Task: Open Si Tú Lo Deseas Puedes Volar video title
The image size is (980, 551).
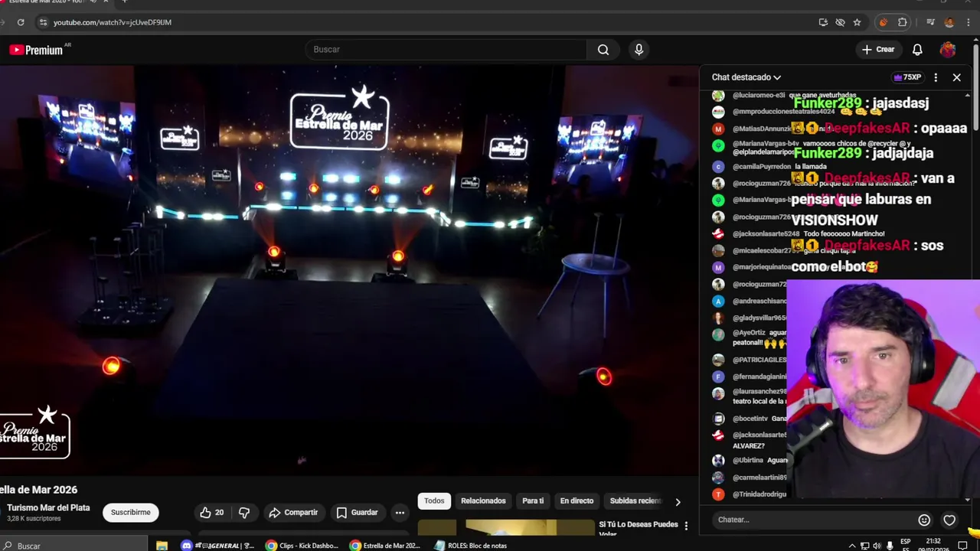Action: click(639, 528)
